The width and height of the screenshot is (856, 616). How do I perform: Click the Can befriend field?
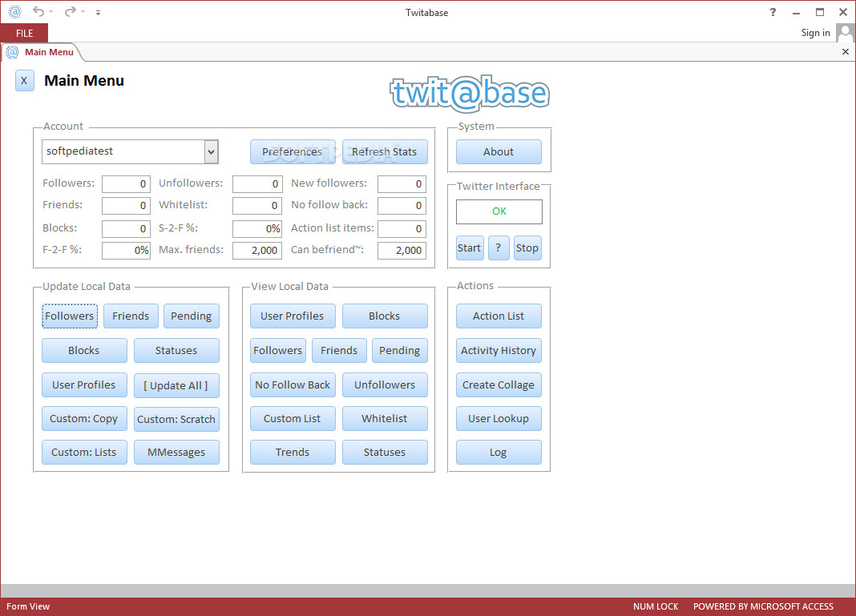click(402, 251)
